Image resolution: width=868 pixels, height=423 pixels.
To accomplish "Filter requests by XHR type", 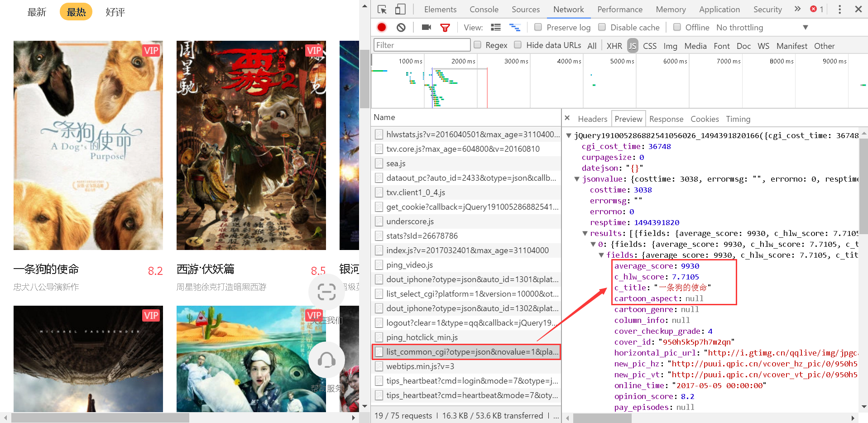I will (614, 46).
